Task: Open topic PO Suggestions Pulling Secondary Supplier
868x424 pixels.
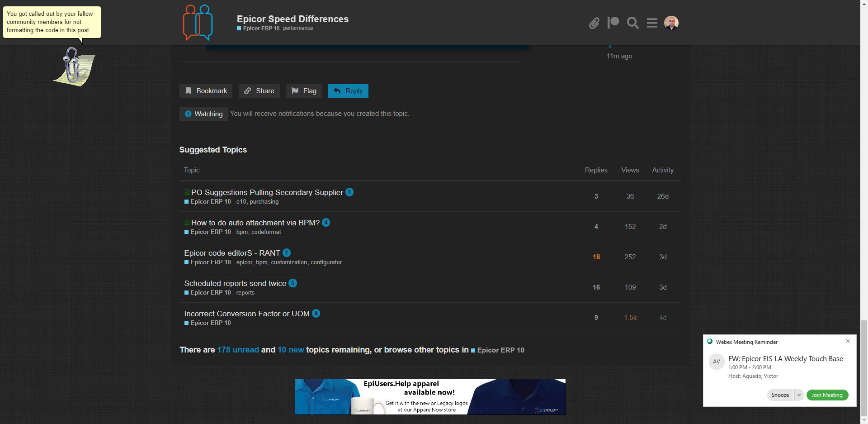Action: coord(267,192)
